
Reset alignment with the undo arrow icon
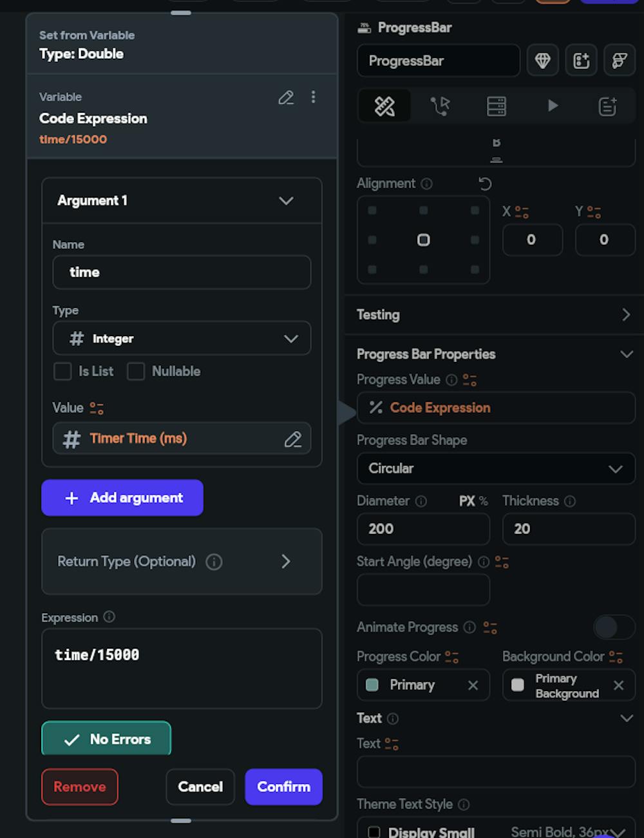(x=485, y=184)
